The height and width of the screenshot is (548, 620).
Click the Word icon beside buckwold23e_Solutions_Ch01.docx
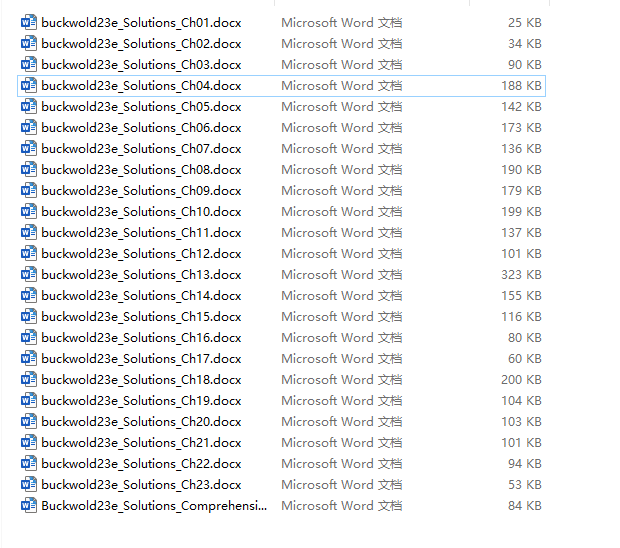29,22
